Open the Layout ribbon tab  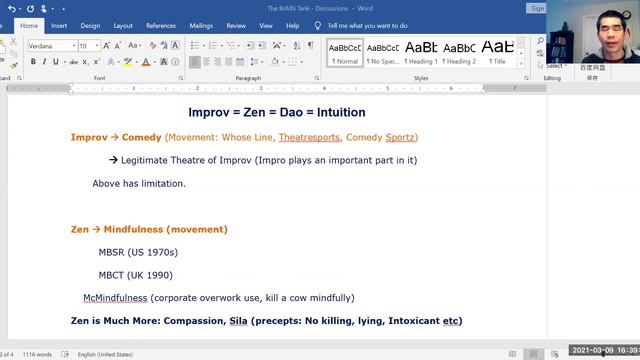tap(123, 26)
